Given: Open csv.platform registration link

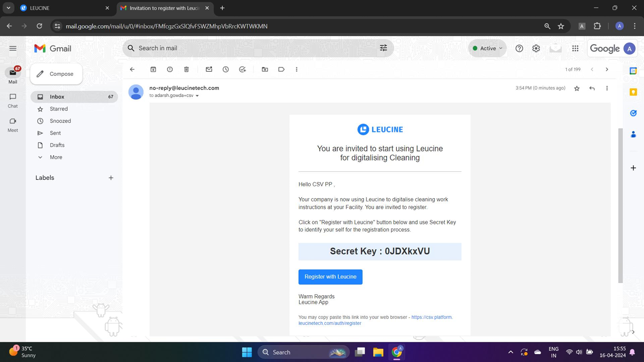Looking at the screenshot, I should (375, 320).
